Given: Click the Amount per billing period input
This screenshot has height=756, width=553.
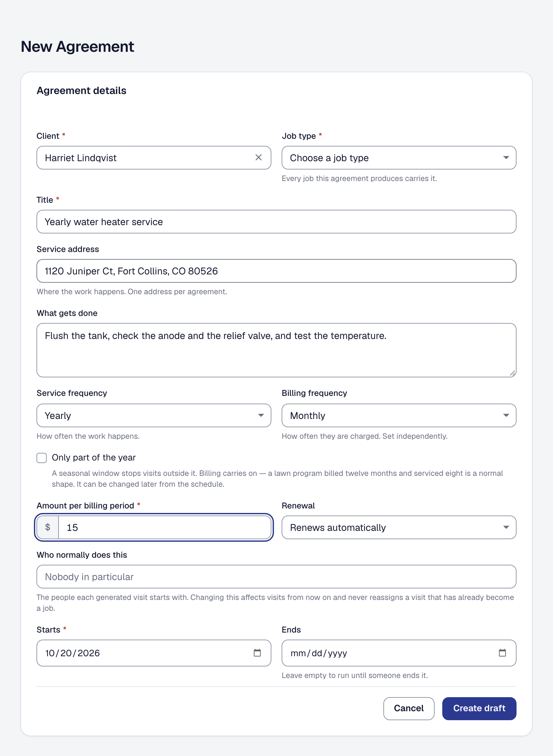Looking at the screenshot, I should tap(165, 527).
